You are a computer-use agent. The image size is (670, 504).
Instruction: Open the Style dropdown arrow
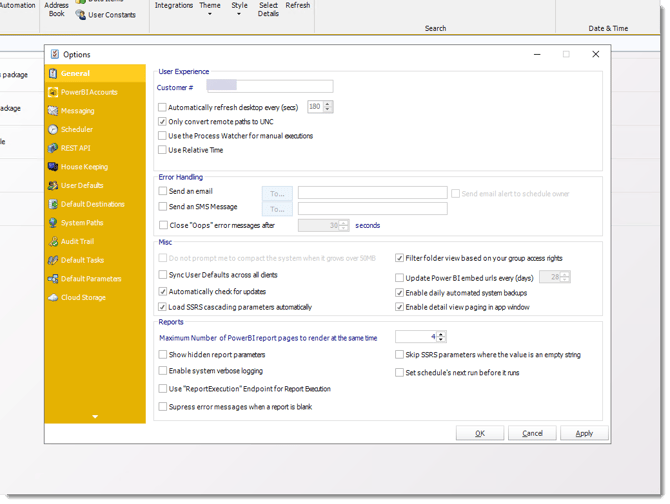pos(239,14)
